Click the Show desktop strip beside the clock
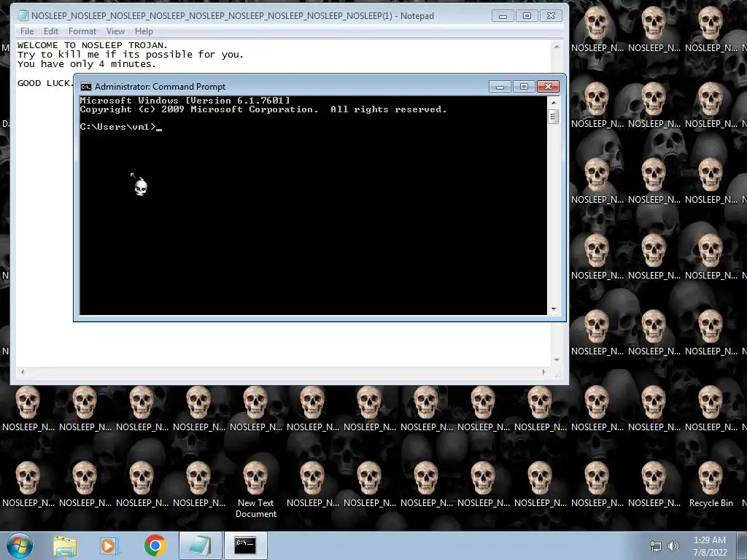 pos(742,545)
